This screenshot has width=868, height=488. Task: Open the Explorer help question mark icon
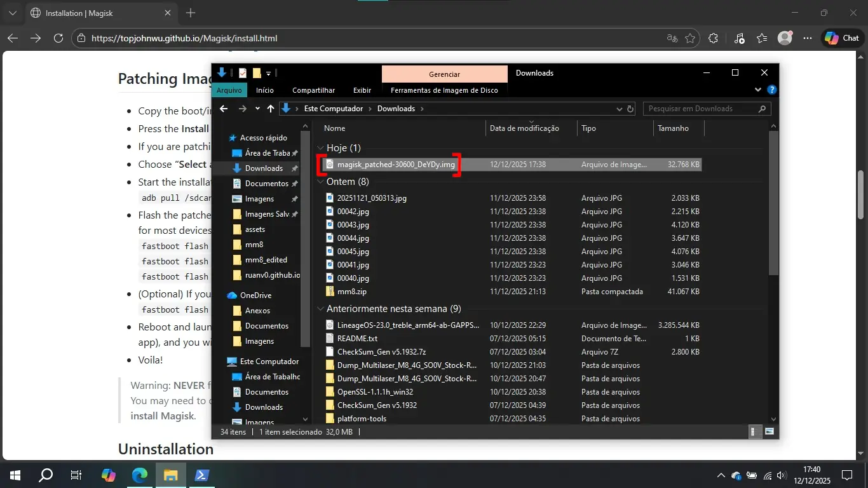pyautogui.click(x=771, y=90)
